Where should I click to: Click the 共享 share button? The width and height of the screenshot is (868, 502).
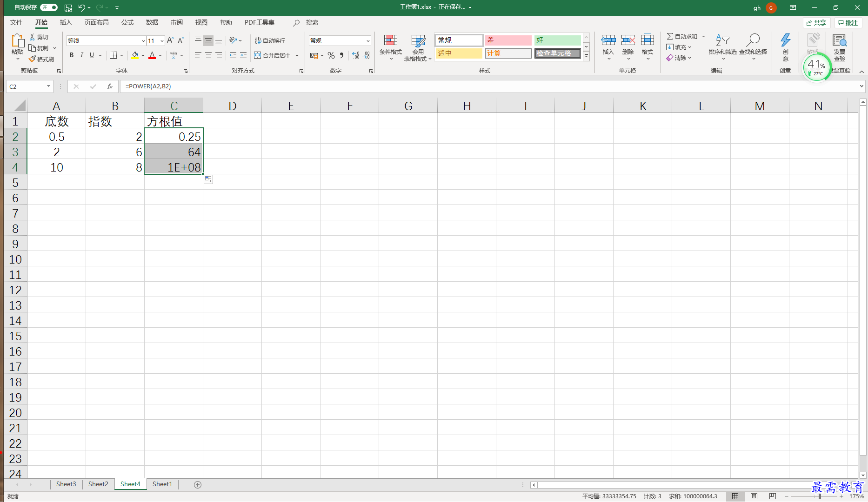click(816, 23)
